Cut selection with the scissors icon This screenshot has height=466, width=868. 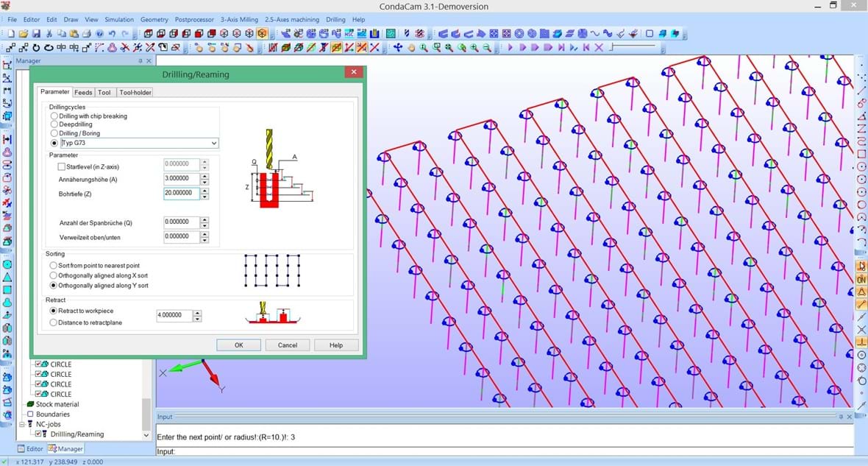click(x=49, y=34)
